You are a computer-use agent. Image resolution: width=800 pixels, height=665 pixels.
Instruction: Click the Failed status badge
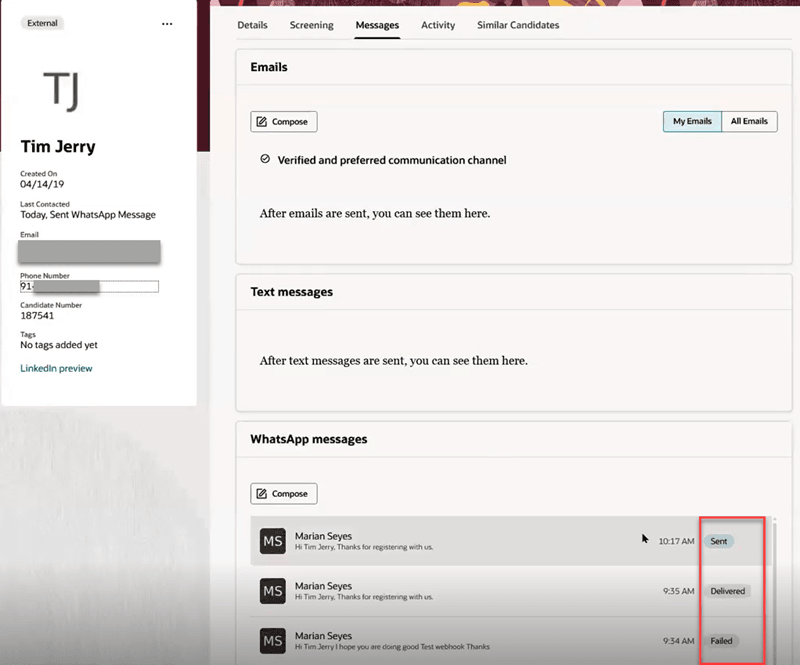pyautogui.click(x=721, y=641)
